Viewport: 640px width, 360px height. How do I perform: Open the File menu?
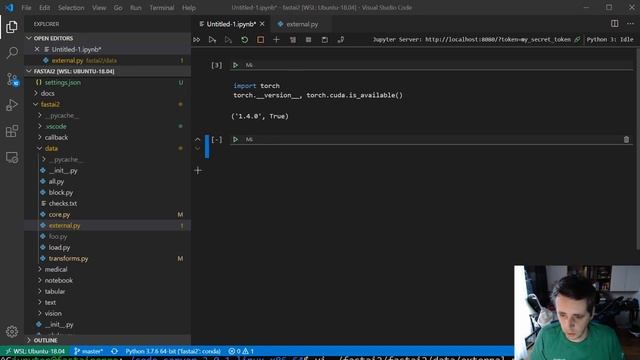pyautogui.click(x=27, y=7)
